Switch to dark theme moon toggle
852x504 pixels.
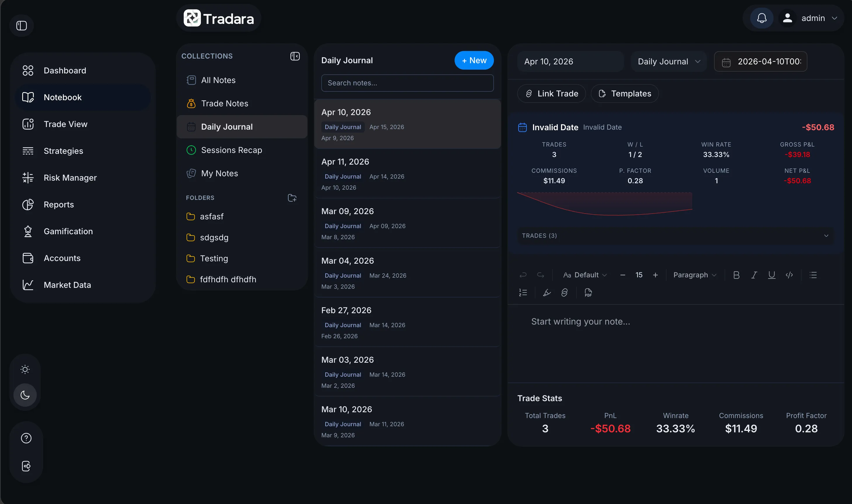[25, 395]
